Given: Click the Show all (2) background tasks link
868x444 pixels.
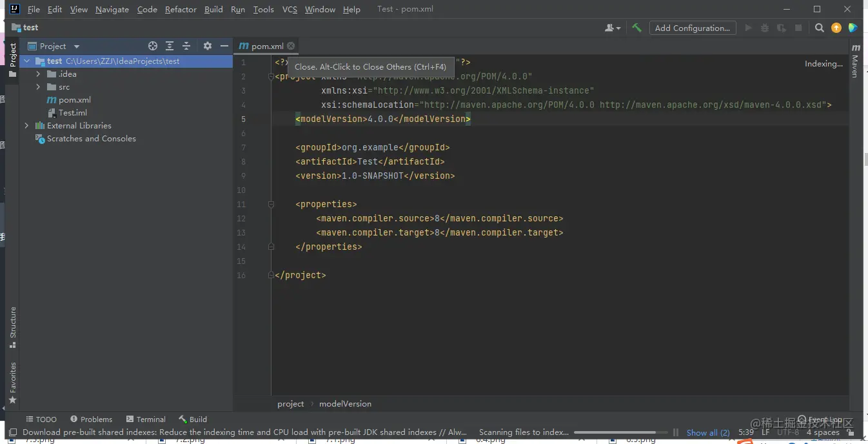Looking at the screenshot, I should (x=708, y=432).
